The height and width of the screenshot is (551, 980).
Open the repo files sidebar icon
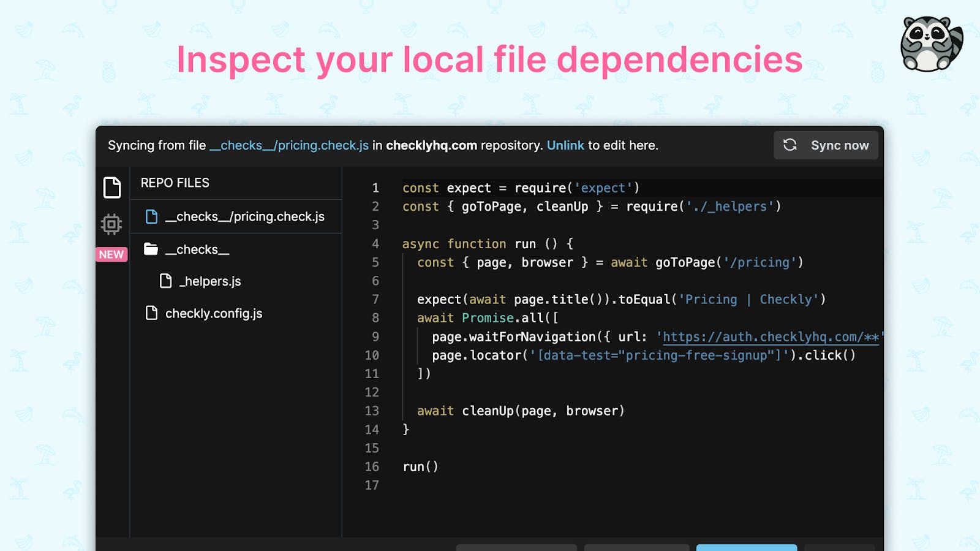point(112,188)
